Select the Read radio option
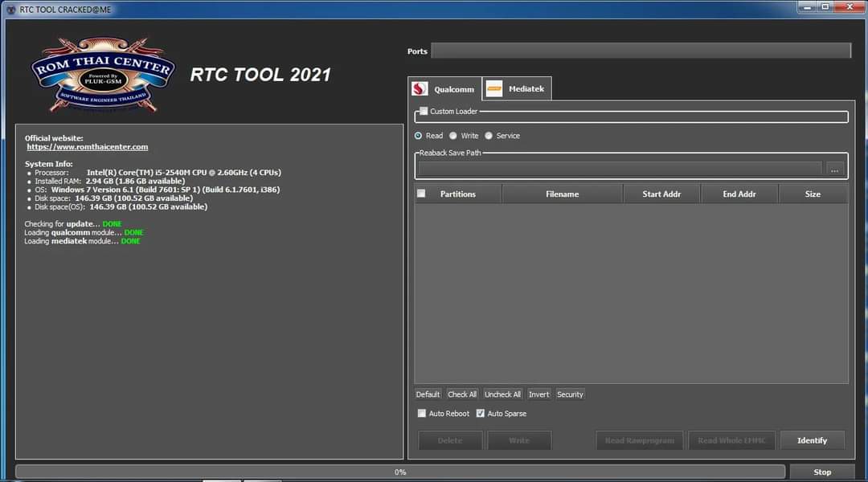Viewport: 868px width, 482px height. 418,136
